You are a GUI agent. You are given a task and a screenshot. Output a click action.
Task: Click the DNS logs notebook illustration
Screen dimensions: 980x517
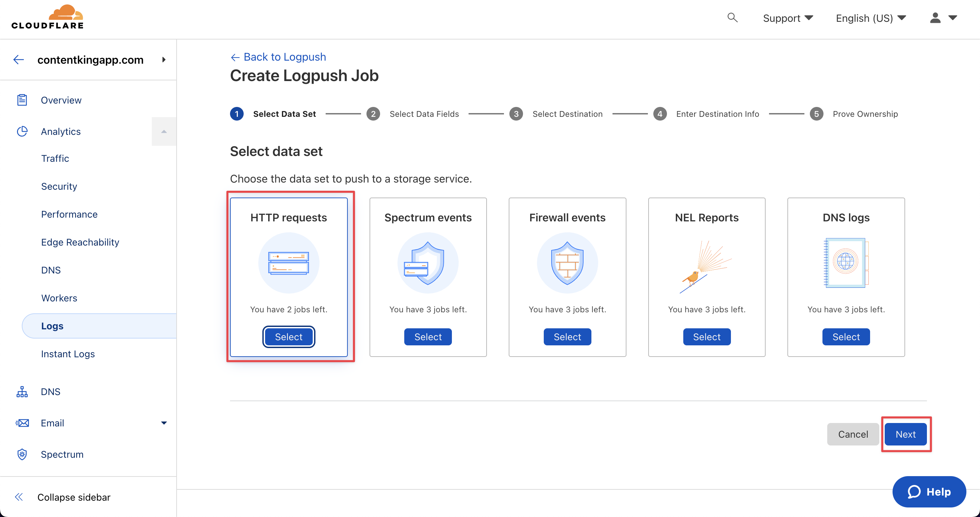pyautogui.click(x=846, y=263)
